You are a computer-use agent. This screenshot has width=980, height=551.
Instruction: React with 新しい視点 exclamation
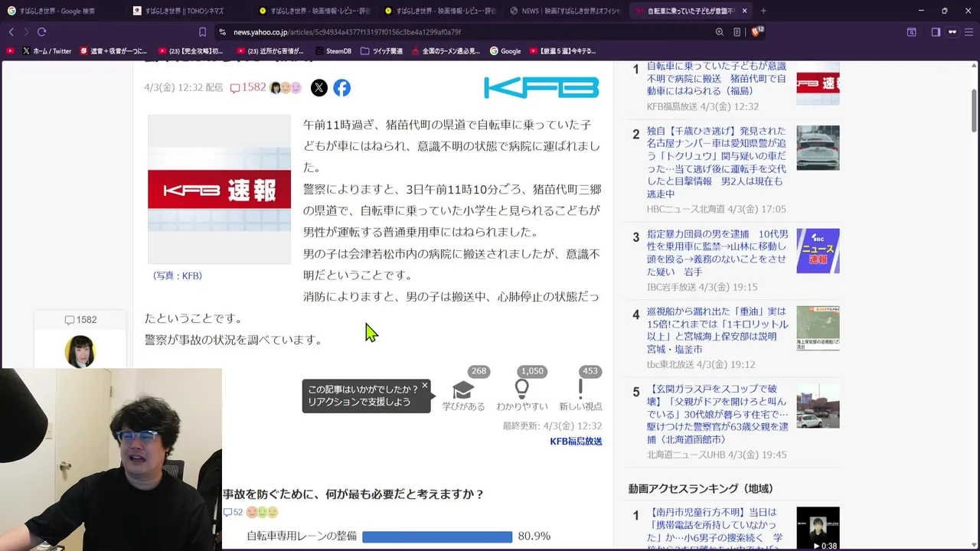(x=580, y=390)
